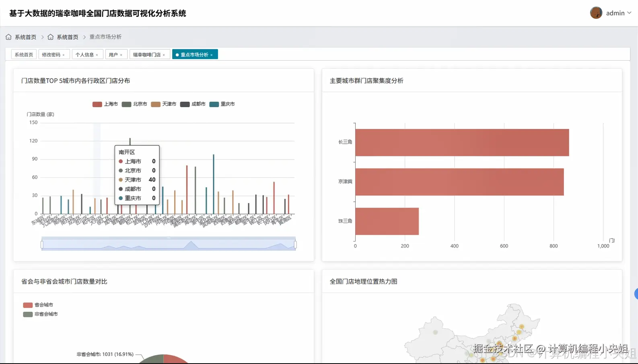Click 门店数量TOP 5城市内各行政区门店分布 card title
The width and height of the screenshot is (638, 364).
pos(76,81)
